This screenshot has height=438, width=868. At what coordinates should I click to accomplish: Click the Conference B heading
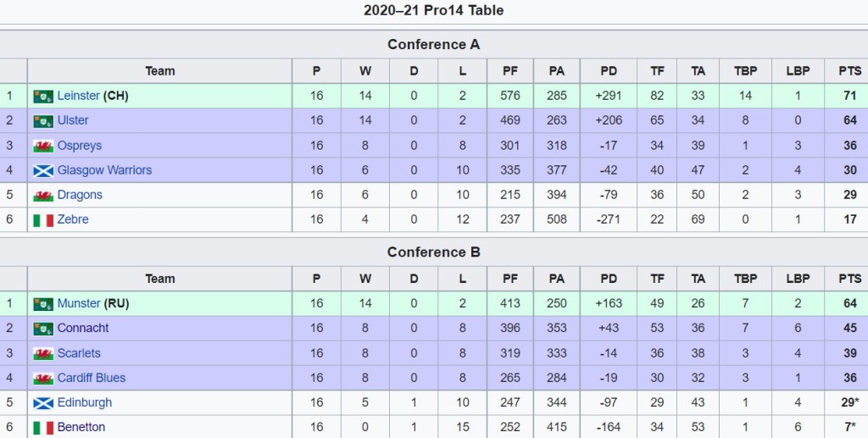(x=434, y=252)
